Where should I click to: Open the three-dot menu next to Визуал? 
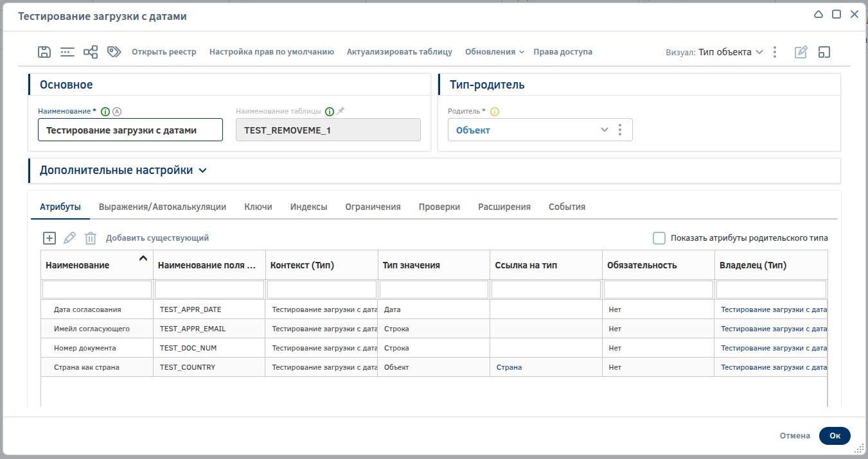click(775, 52)
